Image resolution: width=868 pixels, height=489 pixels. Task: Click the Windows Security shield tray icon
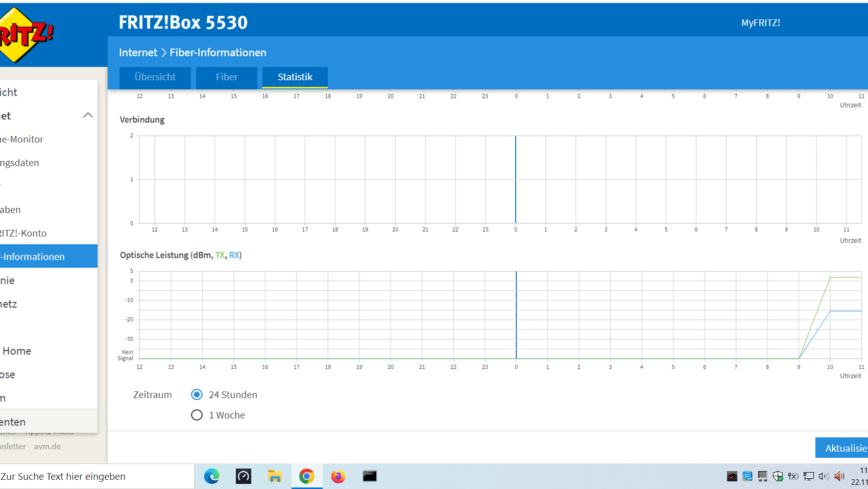click(778, 476)
